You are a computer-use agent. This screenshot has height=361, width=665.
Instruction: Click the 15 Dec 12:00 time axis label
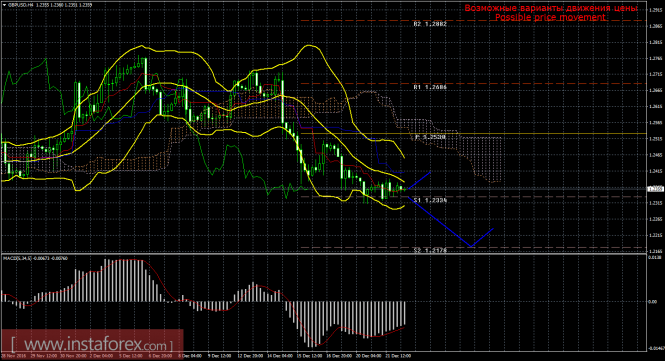click(x=309, y=356)
